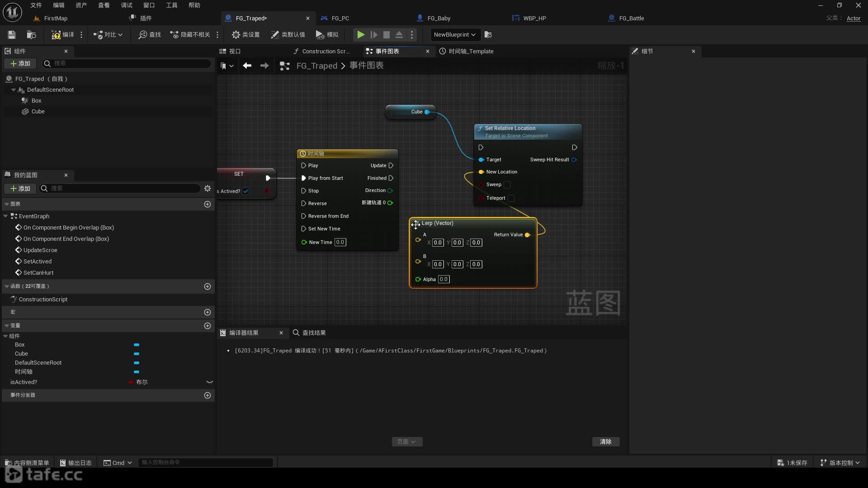The height and width of the screenshot is (488, 868).
Task: Click the components search field
Action: (127, 64)
